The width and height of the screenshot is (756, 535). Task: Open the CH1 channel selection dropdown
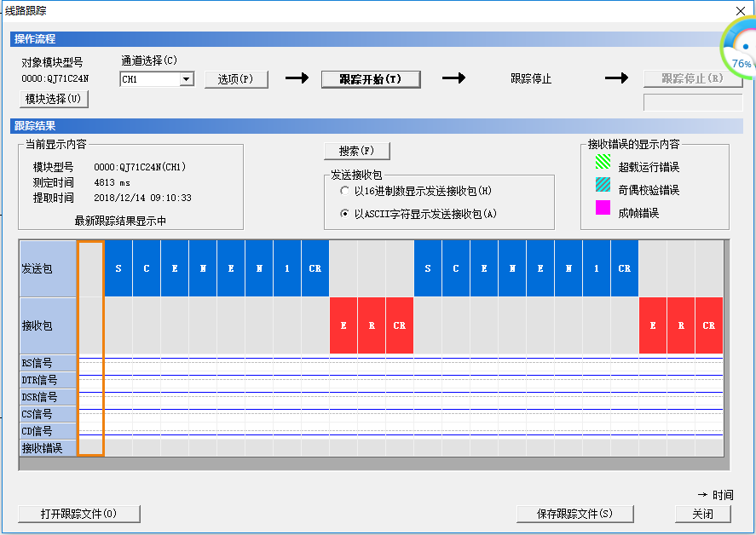pos(187,79)
